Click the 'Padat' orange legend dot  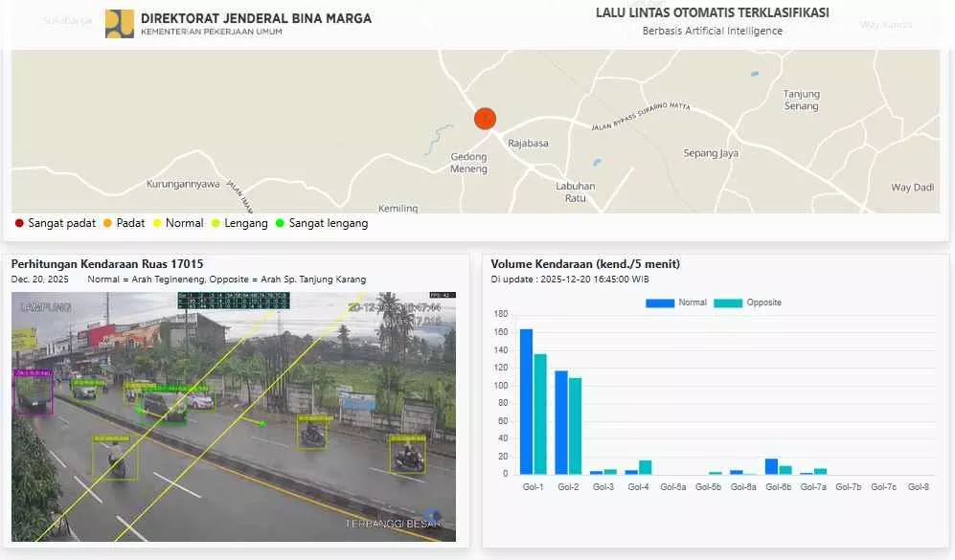106,223
